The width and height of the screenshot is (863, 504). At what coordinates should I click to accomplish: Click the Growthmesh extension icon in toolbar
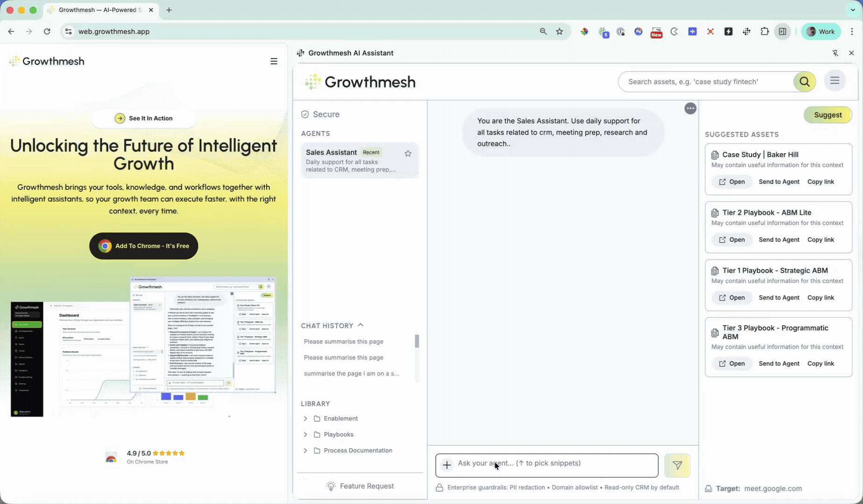point(747,31)
